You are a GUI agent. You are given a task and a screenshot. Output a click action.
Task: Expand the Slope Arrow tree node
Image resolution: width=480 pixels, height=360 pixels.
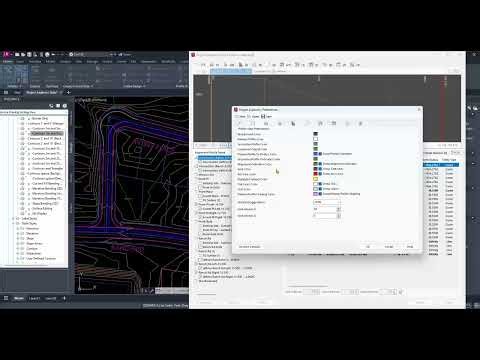[x=18, y=243]
